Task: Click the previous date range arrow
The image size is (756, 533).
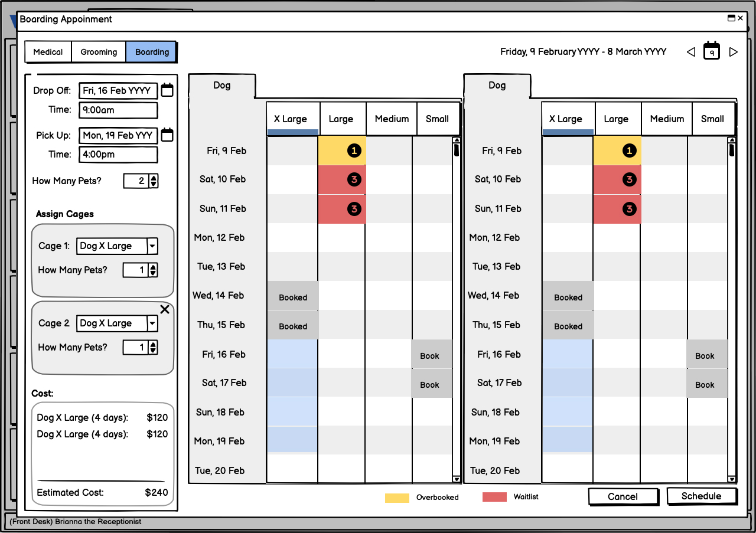Action: pos(690,52)
